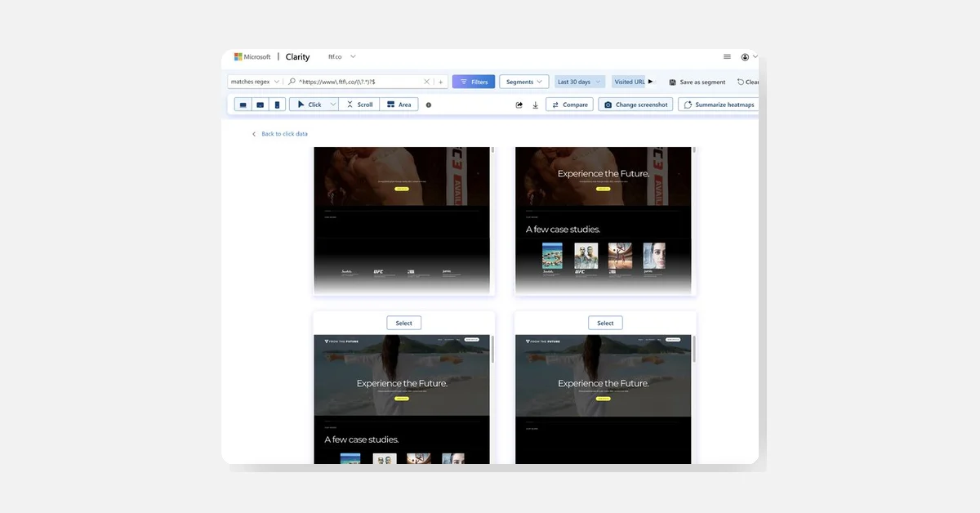Open the matches regex dropdown
This screenshot has width=980, height=513.
pyautogui.click(x=255, y=82)
